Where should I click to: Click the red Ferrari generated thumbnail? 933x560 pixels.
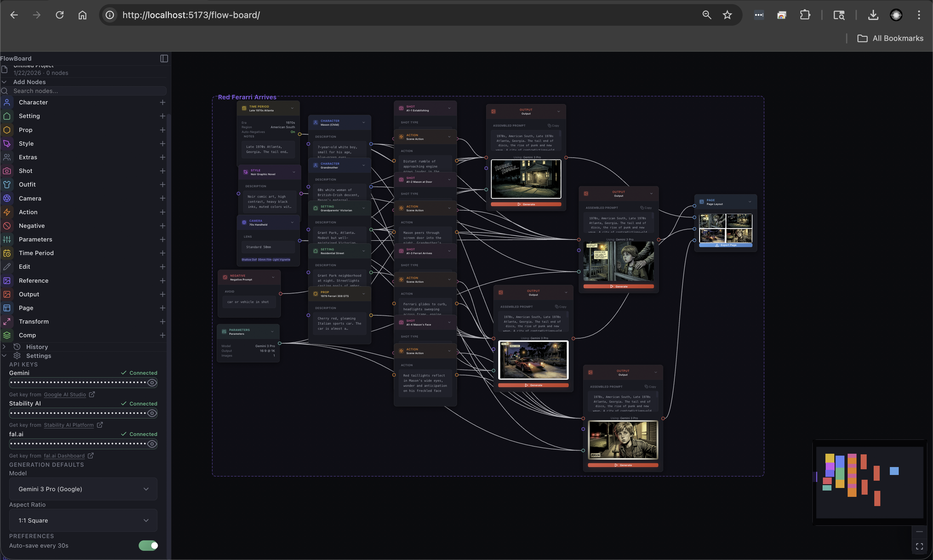tap(533, 360)
